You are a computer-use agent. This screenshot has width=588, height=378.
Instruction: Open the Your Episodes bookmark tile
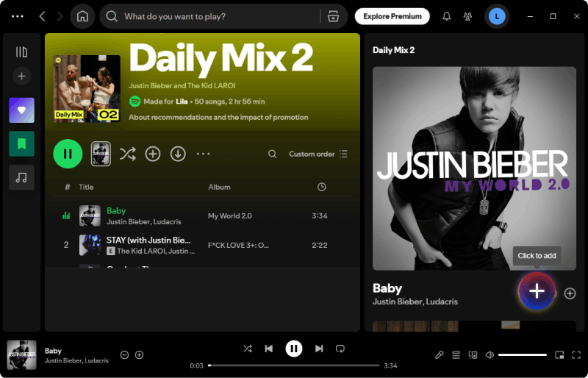(x=22, y=143)
